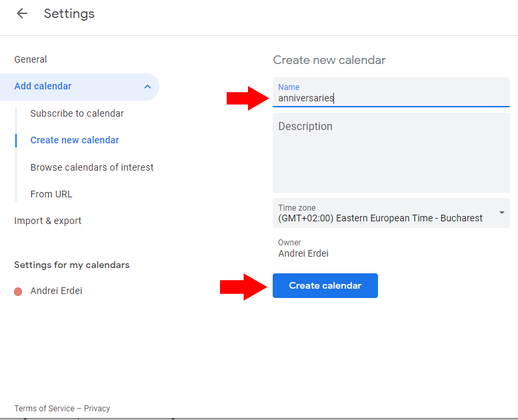This screenshot has width=518, height=420.
Task: Click the Settings for my calendars heading
Action: point(72,265)
